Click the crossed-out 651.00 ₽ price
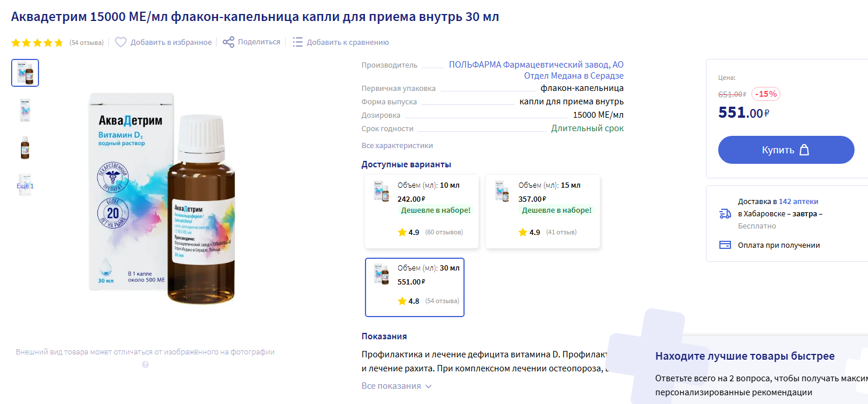 pos(732,94)
